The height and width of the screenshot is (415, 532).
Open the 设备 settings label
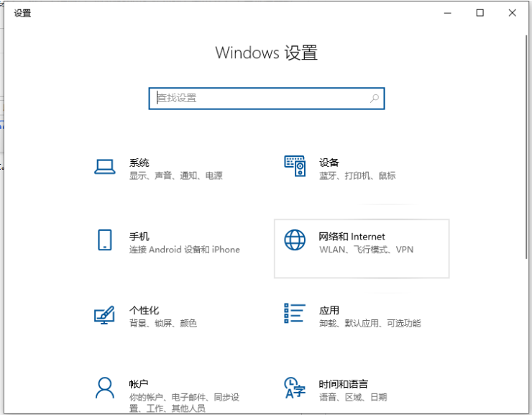[x=329, y=163]
